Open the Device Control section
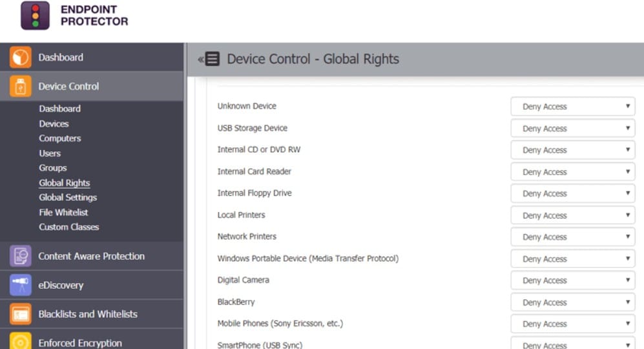Screen dimensions: 644x349 pyautogui.click(x=92, y=87)
